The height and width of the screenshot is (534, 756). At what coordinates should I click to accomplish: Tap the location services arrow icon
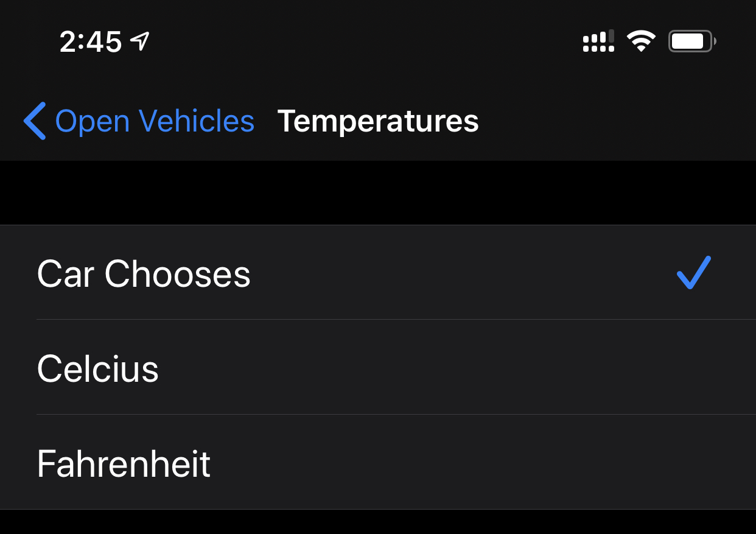[x=141, y=41]
